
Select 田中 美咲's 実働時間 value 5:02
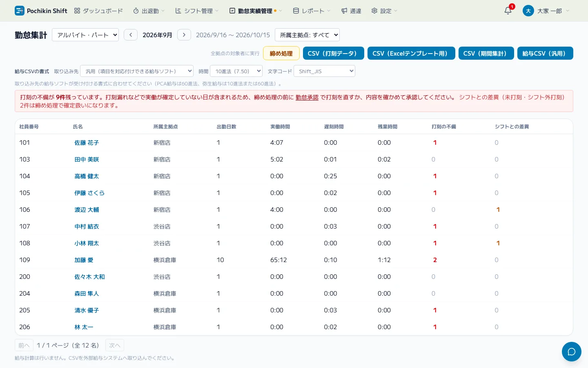click(x=277, y=159)
